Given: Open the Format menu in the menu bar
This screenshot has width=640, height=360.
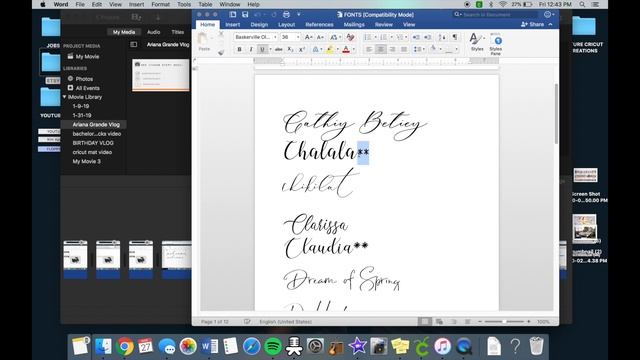Looking at the screenshot, I should click(160, 4).
